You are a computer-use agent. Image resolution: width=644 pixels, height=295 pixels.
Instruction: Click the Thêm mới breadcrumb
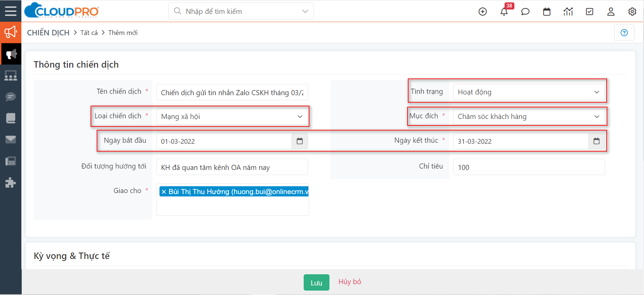click(123, 33)
